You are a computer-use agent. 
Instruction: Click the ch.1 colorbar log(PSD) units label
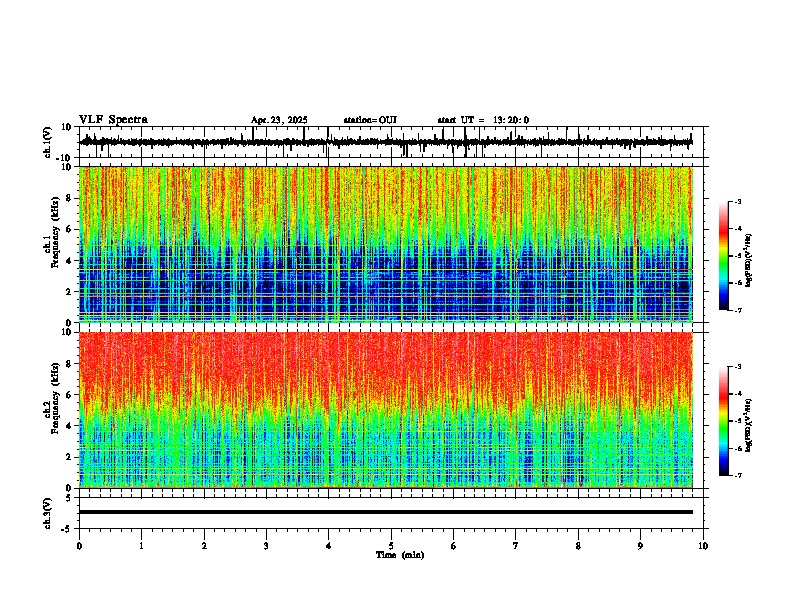tap(749, 261)
